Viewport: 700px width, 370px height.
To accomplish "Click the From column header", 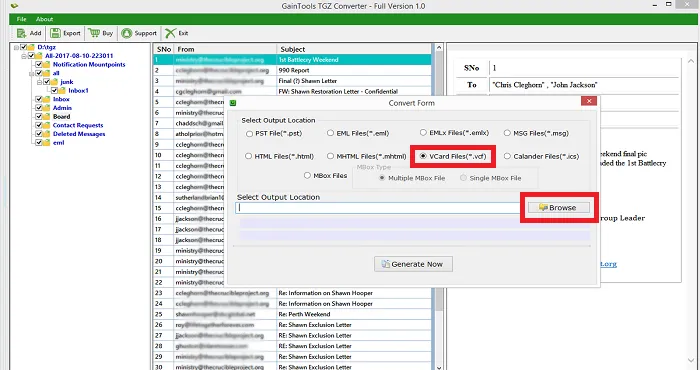I will click(x=225, y=49).
